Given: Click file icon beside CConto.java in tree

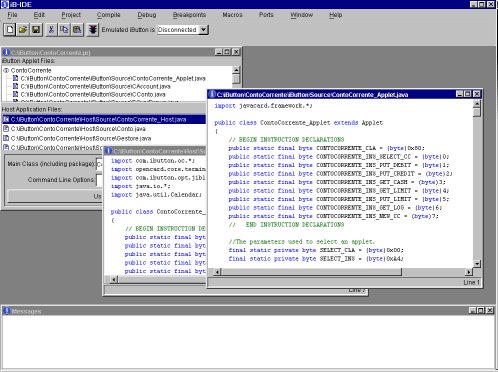Looking at the screenshot, I should (x=15, y=94).
